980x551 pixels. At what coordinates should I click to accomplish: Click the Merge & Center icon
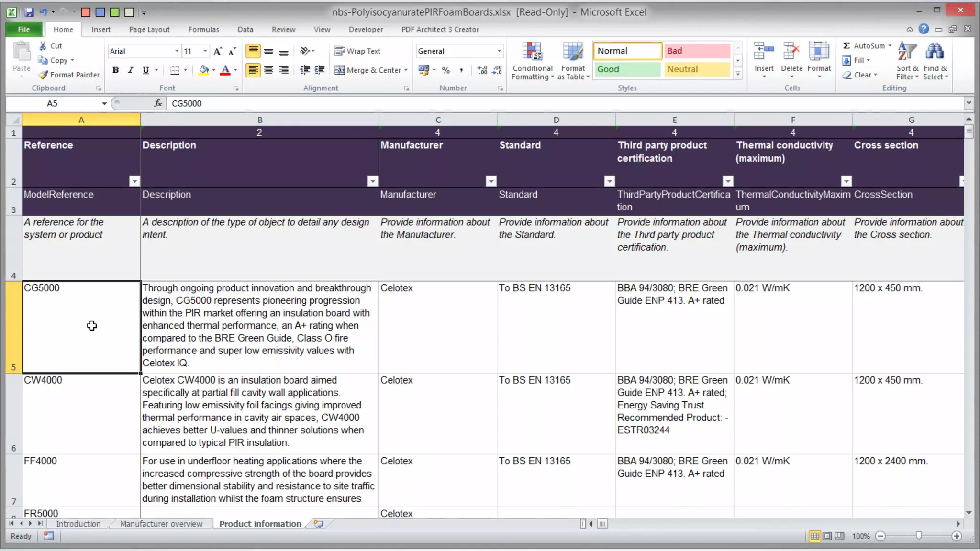click(339, 70)
